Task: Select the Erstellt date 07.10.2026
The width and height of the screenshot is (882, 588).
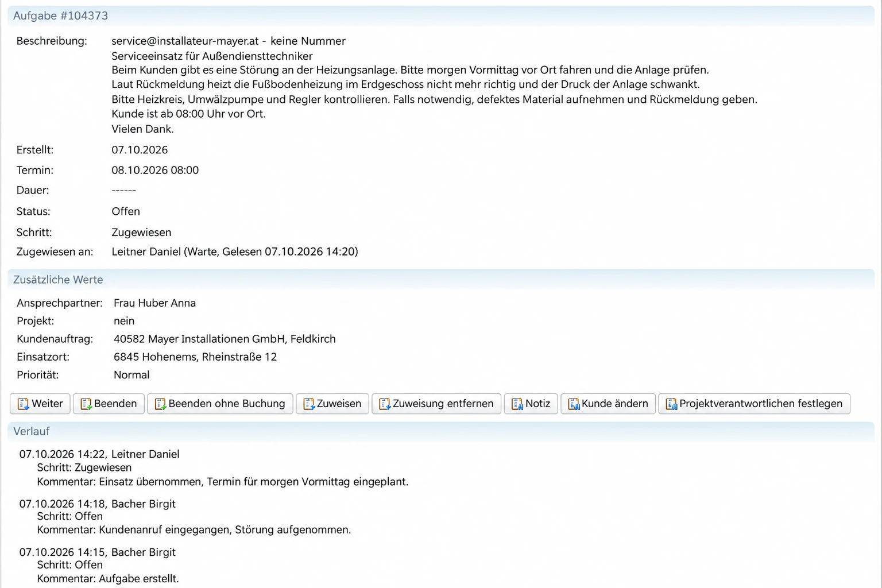Action: 140,150
